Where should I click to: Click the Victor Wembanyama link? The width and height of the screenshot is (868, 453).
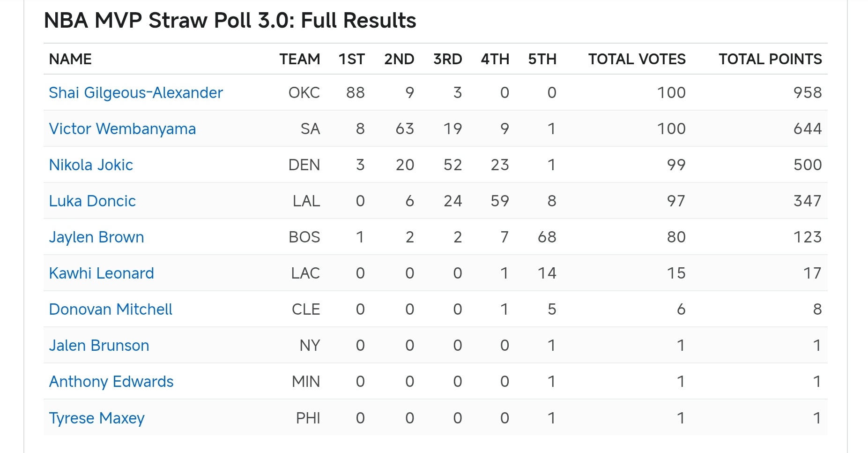[122, 129]
